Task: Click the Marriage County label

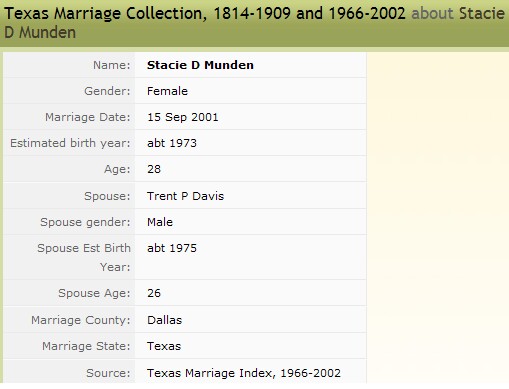Action: click(x=81, y=320)
